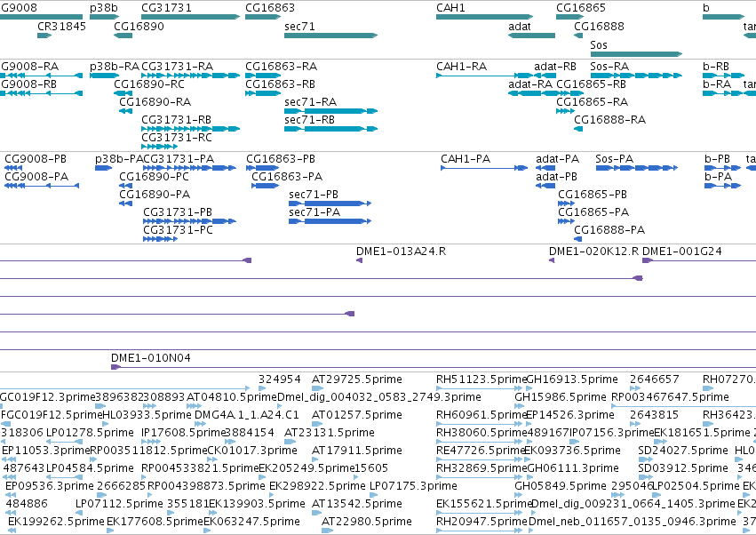
Task: Select transcript sec71-RB
Action: (x=309, y=120)
